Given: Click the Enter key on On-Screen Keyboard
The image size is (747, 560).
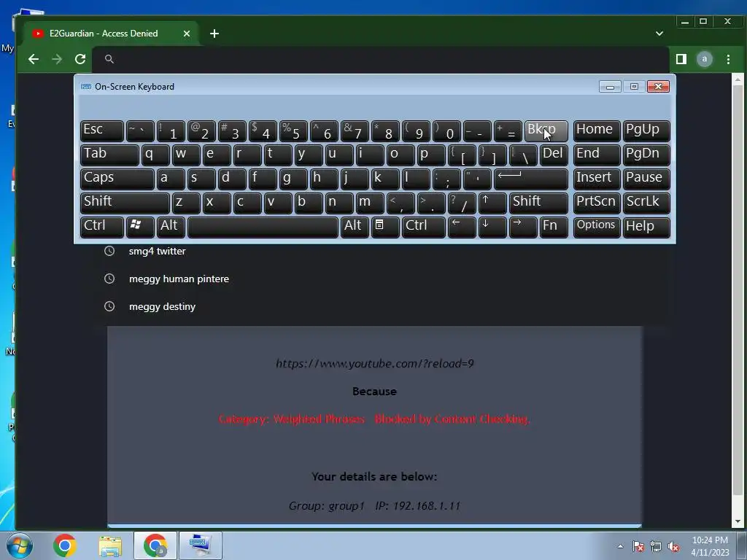Looking at the screenshot, I should coord(531,179).
